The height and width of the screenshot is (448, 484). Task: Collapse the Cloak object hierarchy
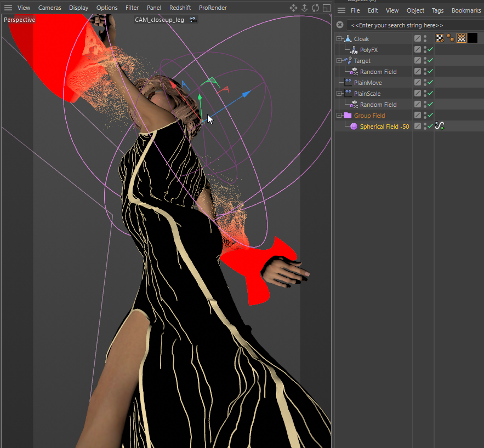(x=339, y=39)
